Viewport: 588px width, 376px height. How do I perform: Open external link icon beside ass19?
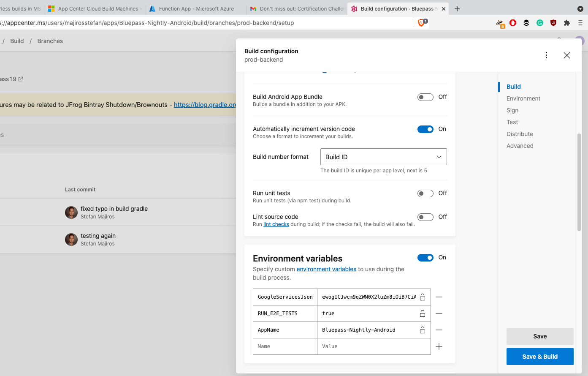click(21, 79)
